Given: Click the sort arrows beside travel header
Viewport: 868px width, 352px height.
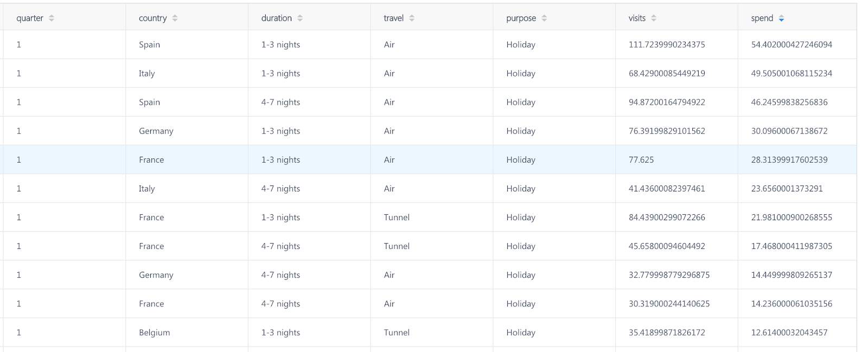Looking at the screenshot, I should (412, 18).
